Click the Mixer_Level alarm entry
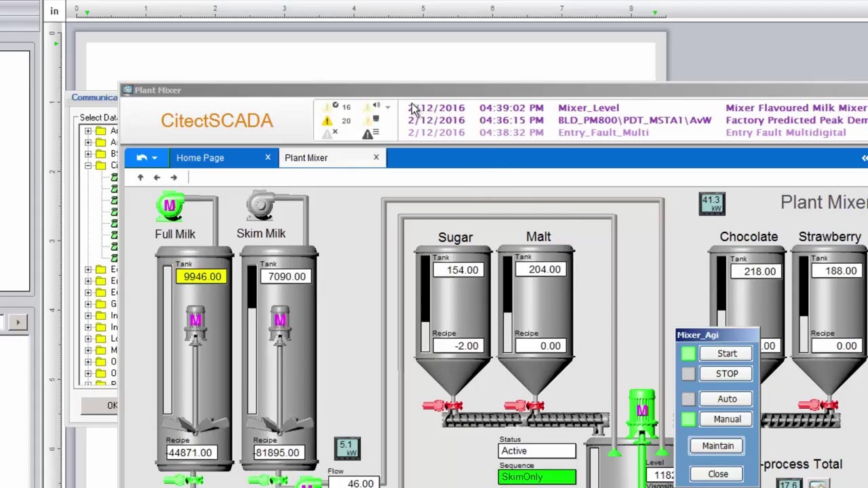Screen dimensions: 868x488 (x=589, y=108)
